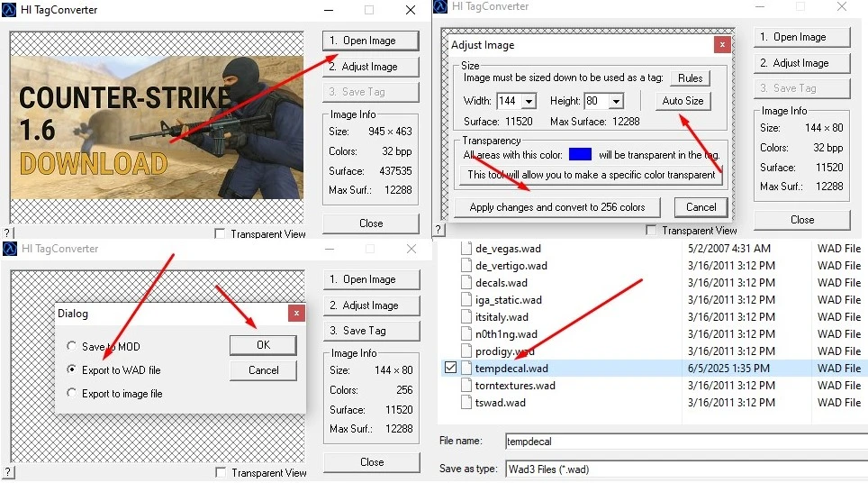Choose the Export to image file option
Image resolution: width=868 pixels, height=483 pixels.
[x=71, y=393]
